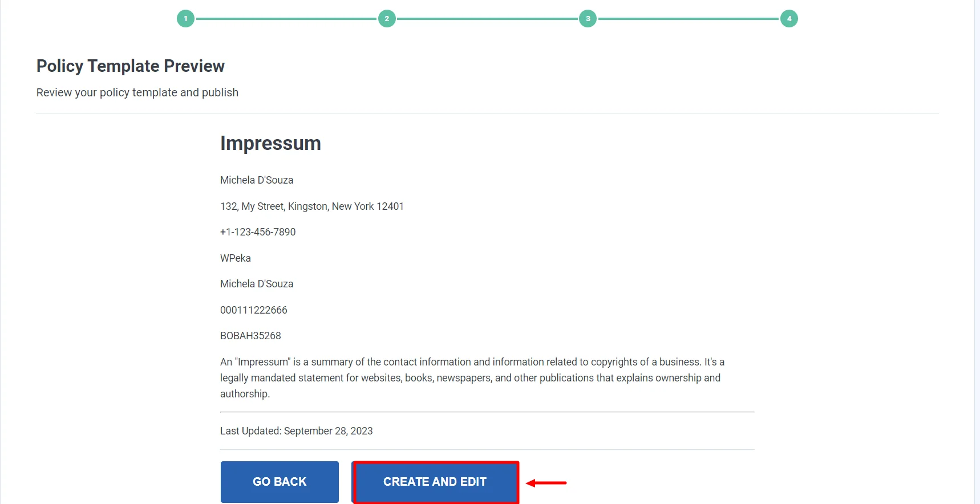Select the Impressum heading
This screenshot has height=504, width=980.
tap(270, 143)
